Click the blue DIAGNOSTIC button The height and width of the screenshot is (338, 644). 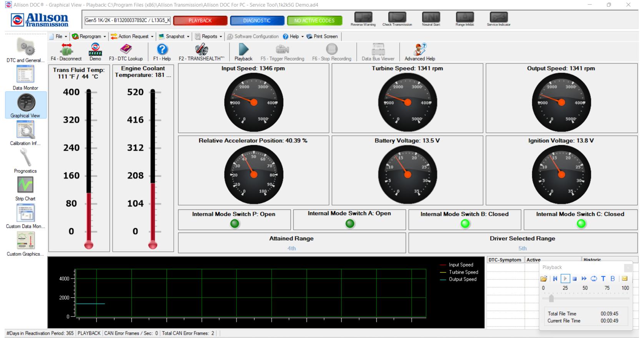pos(257,21)
